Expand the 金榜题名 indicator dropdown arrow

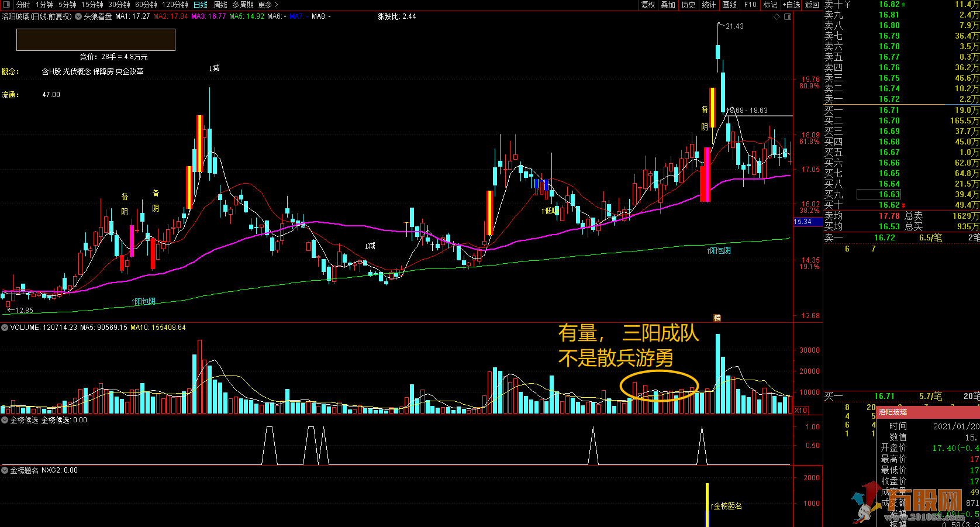5,470
